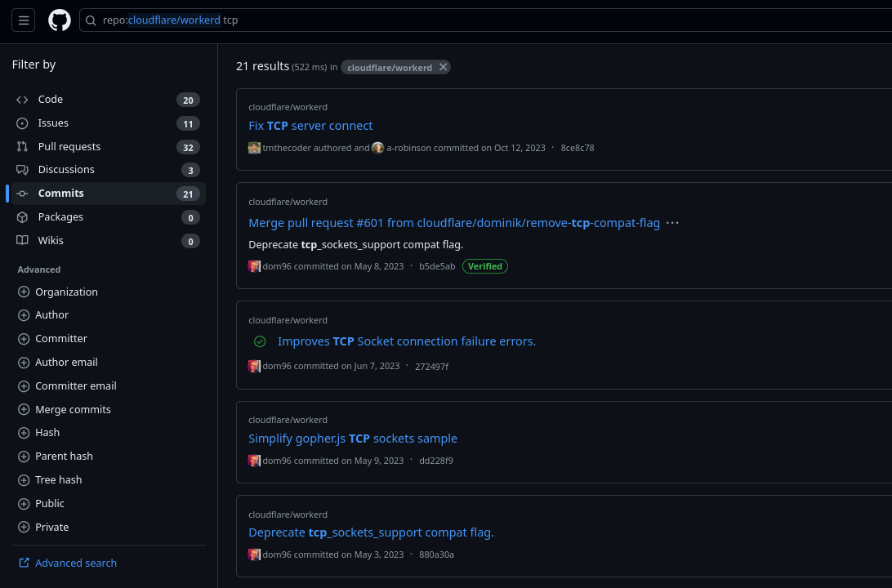Click the repository search input field
This screenshot has width=892, height=588.
(327, 20)
